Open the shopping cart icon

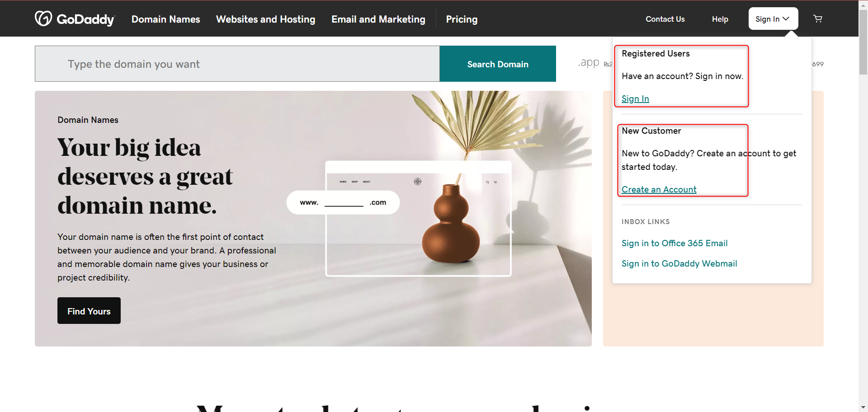tap(818, 19)
